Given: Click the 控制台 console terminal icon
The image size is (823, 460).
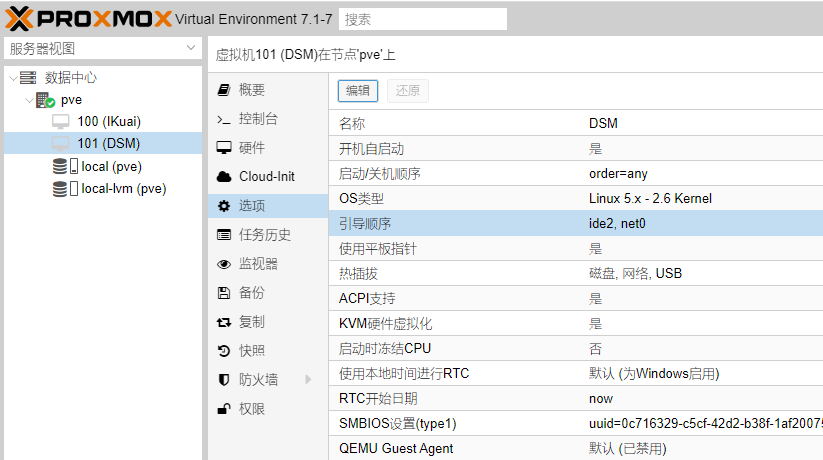Looking at the screenshot, I should pyautogui.click(x=224, y=119).
